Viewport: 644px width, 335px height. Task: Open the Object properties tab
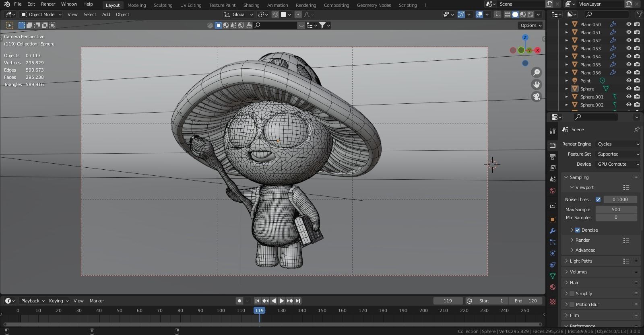553,220
